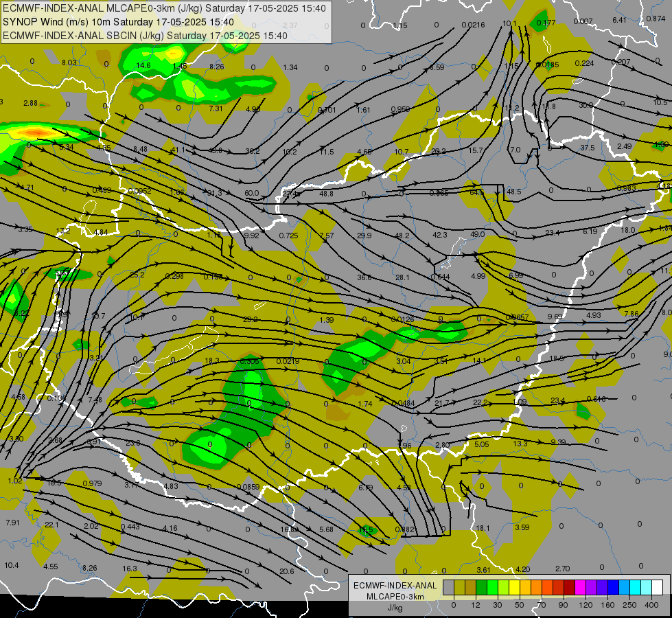The image size is (672, 618).
Task: Click the map value '0.725'
Action: coord(288,236)
